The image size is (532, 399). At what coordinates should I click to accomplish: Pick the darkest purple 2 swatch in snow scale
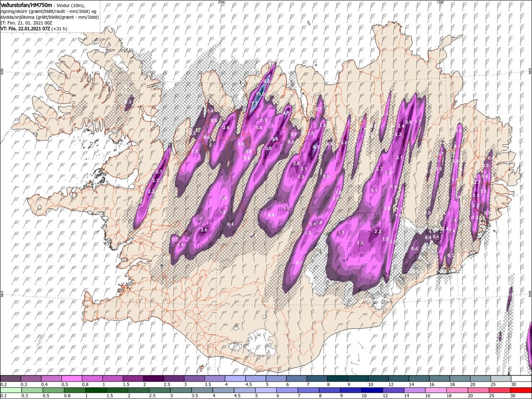(x=153, y=378)
